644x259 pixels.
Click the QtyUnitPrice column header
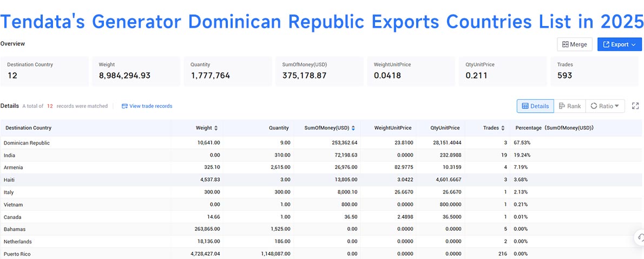pyautogui.click(x=445, y=128)
